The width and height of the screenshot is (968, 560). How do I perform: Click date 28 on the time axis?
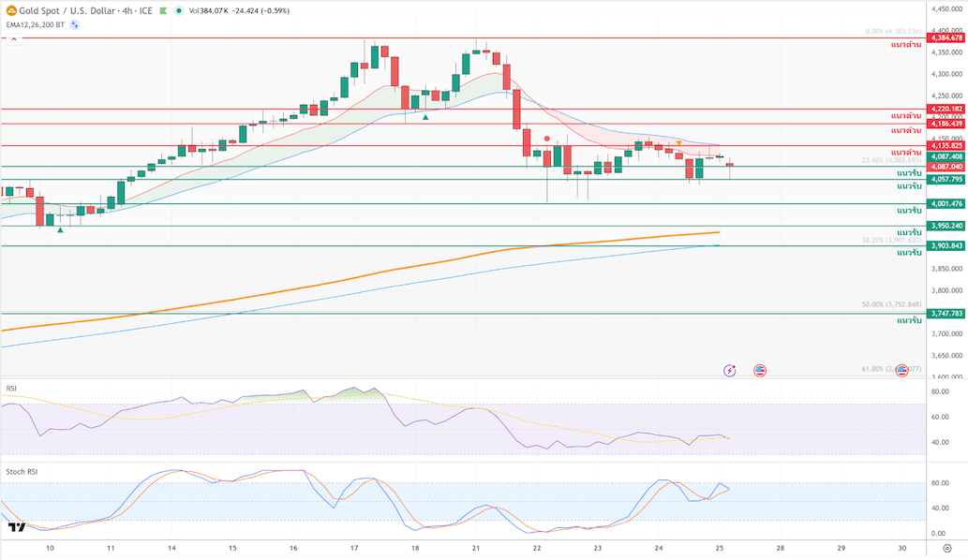coord(781,547)
